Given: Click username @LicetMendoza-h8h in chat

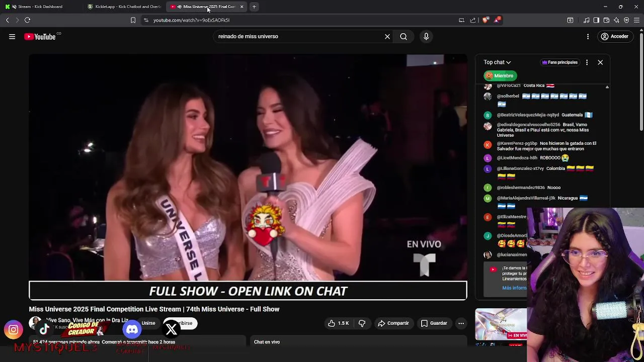Looking at the screenshot, I should [517, 158].
